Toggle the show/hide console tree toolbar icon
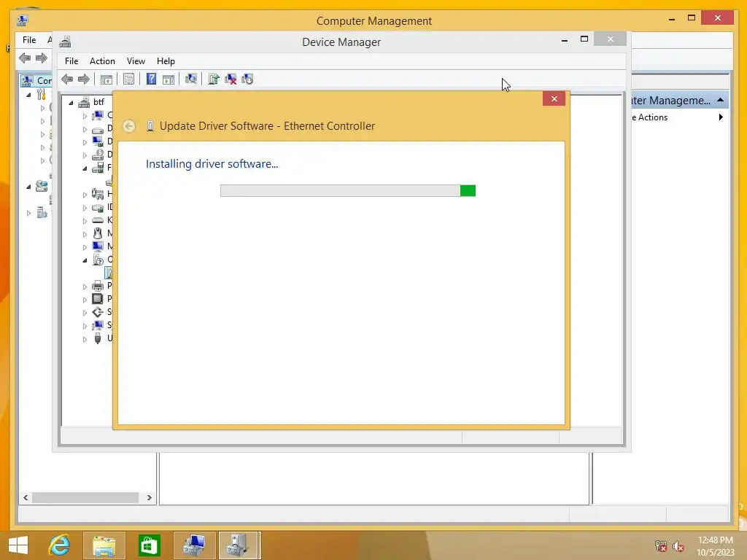The height and width of the screenshot is (560, 747). [107, 79]
